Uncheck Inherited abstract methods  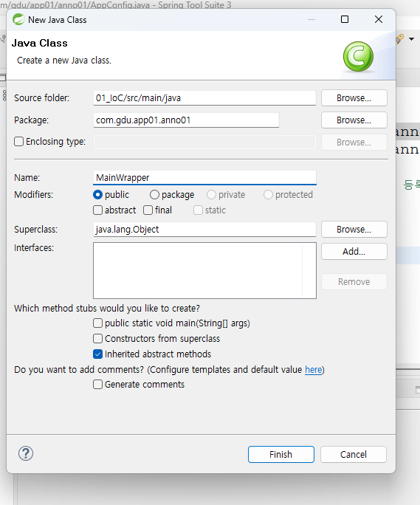pos(97,354)
